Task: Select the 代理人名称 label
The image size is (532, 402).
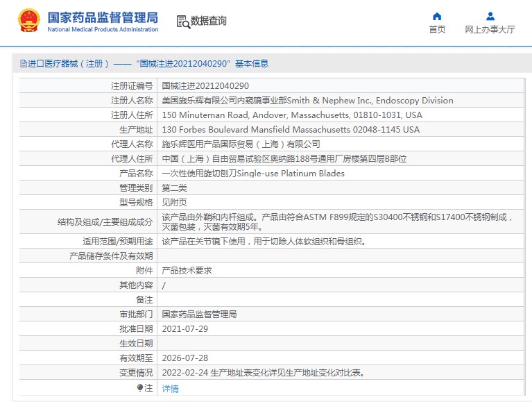Action: (x=132, y=144)
